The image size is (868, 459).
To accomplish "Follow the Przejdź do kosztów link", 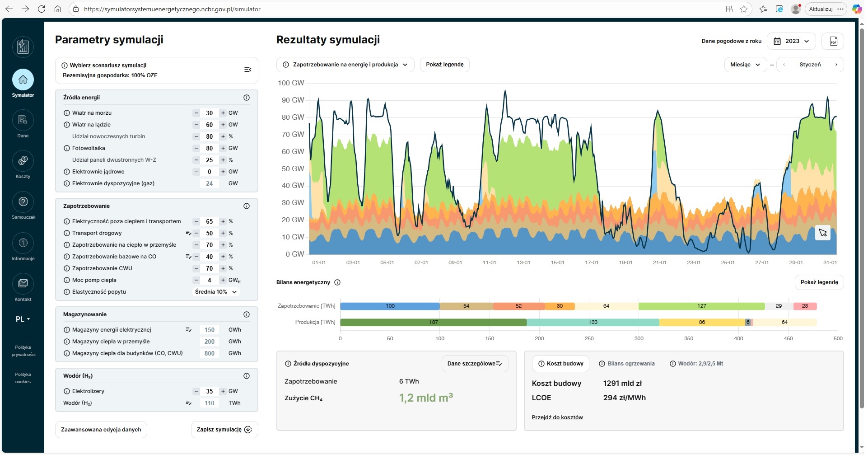I will pos(557,417).
